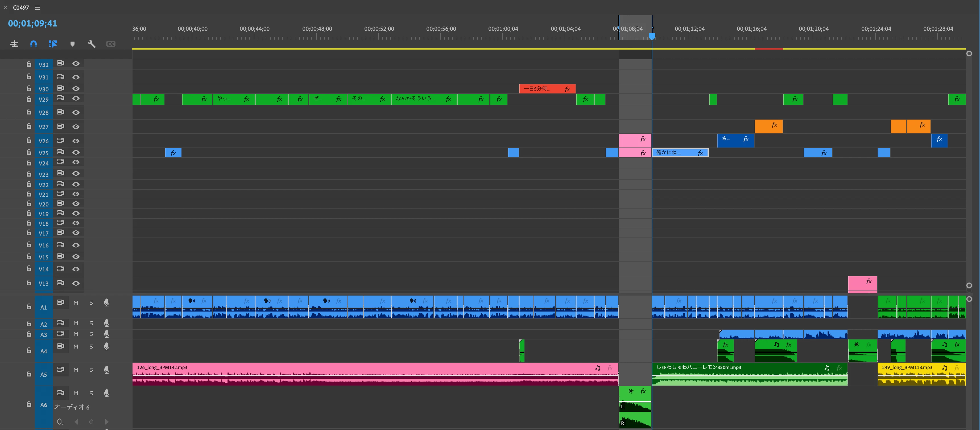Toggle the magnet Snap in Timeline icon
The image size is (980, 430).
pos(34,44)
